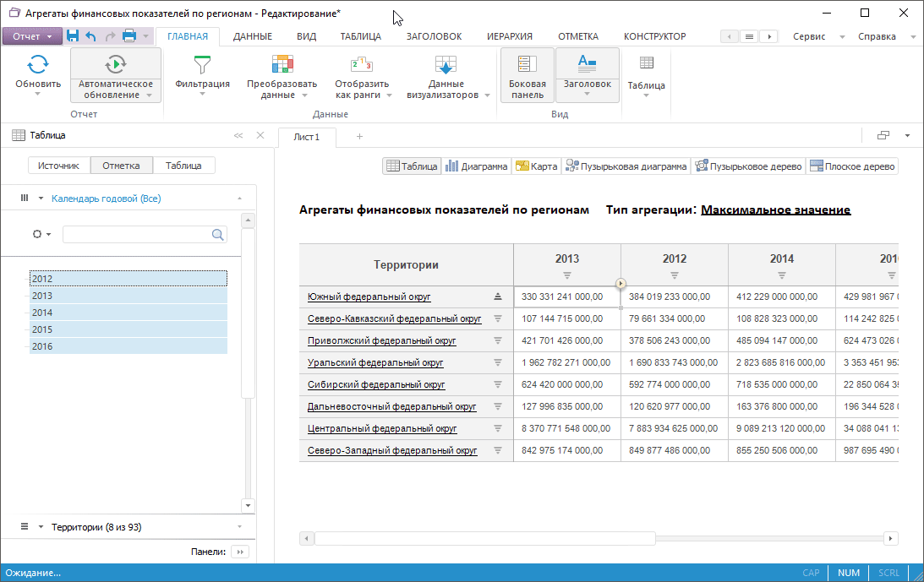Click the Save icon in quick access toolbar

73,36
